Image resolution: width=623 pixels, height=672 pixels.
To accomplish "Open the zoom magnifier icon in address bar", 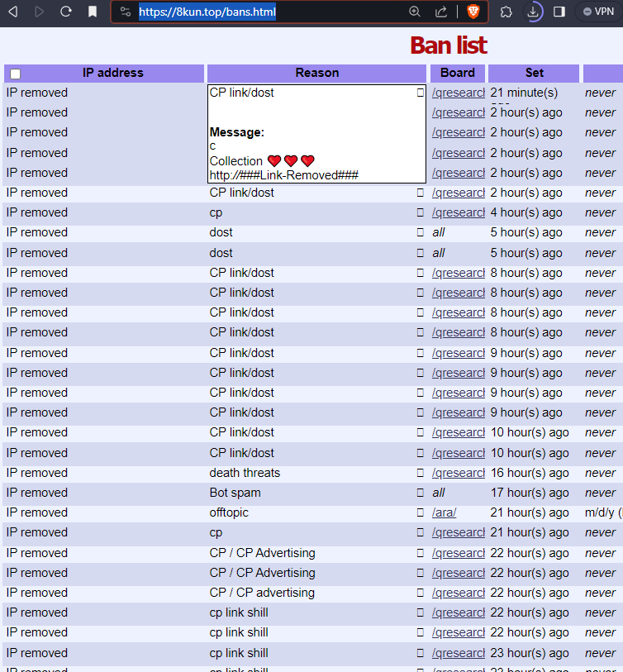I will (414, 12).
